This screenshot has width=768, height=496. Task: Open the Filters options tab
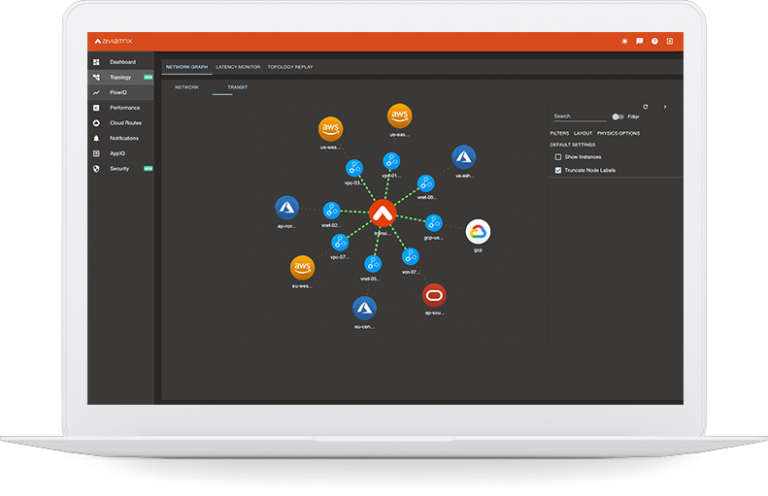pos(559,133)
